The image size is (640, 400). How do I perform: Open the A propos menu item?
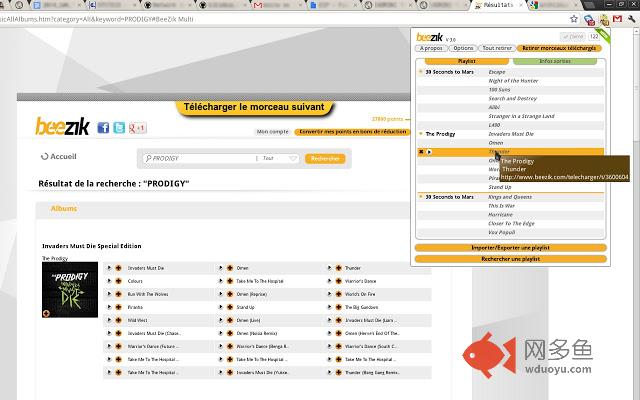click(x=431, y=48)
